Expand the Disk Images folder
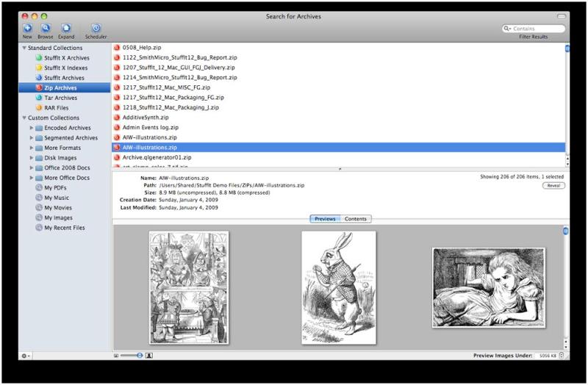 [x=31, y=158]
